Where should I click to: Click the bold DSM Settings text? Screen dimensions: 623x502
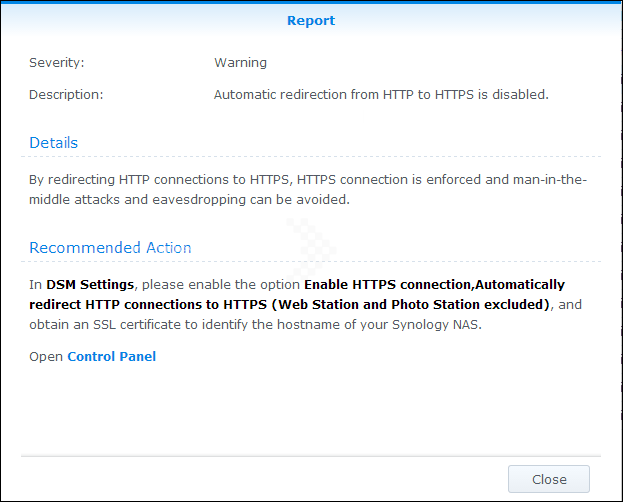90,284
